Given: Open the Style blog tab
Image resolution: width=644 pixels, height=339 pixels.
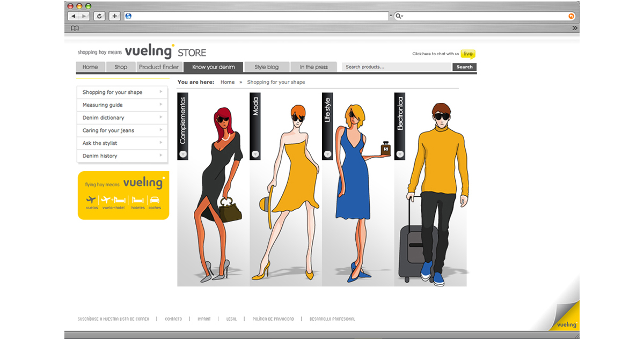Looking at the screenshot, I should pyautogui.click(x=267, y=67).
